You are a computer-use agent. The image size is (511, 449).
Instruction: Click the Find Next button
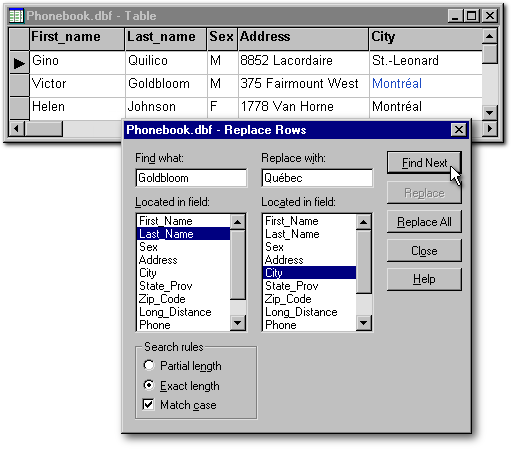pyautogui.click(x=424, y=163)
